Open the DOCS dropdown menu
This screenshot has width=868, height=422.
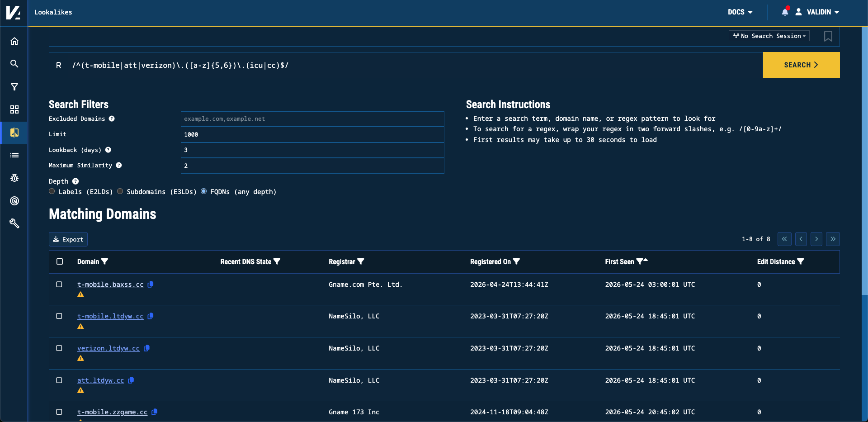[740, 12]
